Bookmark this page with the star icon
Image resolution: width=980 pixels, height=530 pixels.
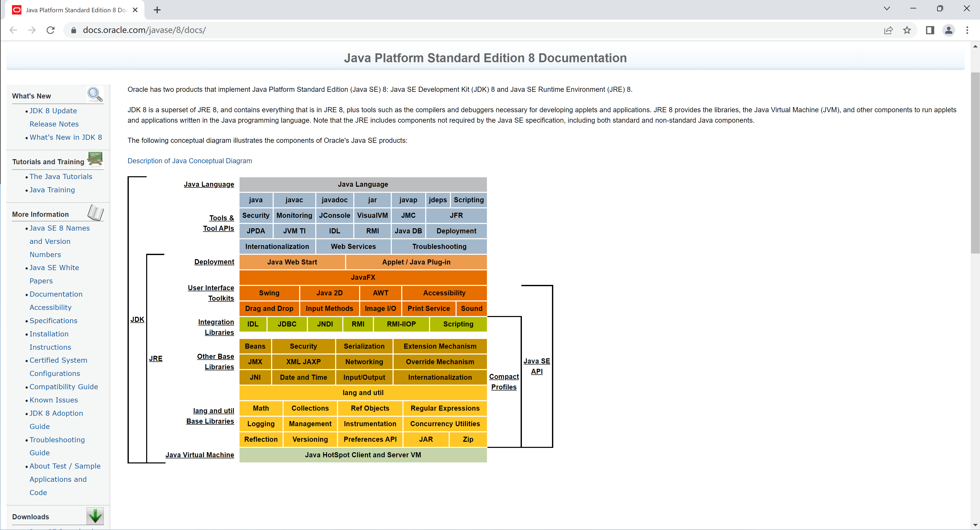tap(907, 30)
